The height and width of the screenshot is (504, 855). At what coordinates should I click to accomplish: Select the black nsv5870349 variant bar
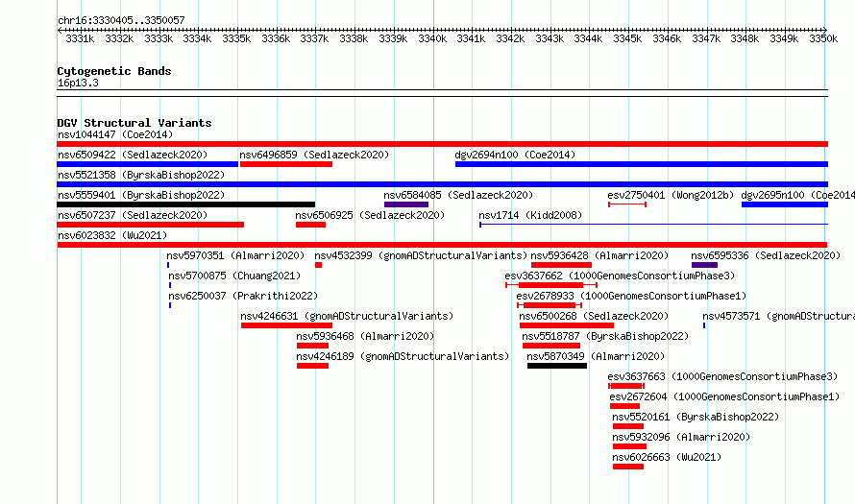pyautogui.click(x=557, y=366)
